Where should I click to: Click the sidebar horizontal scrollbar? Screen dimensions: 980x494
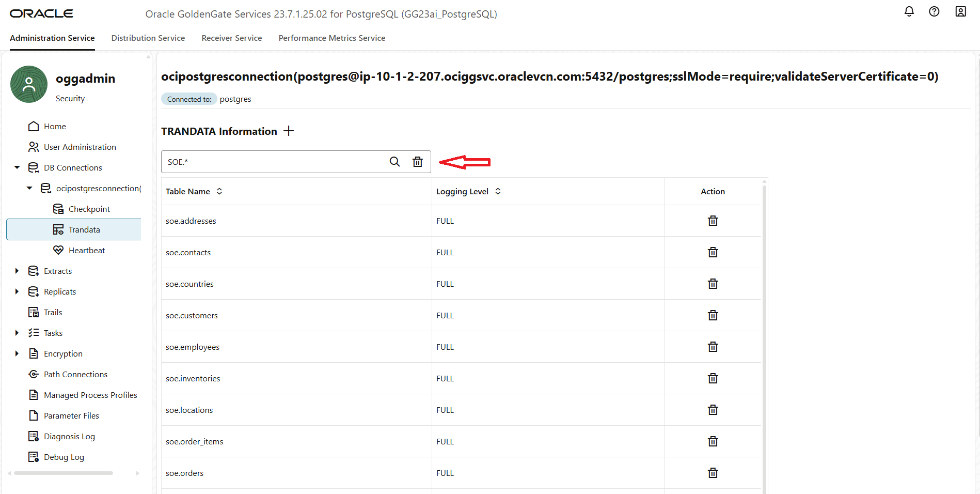click(x=64, y=473)
